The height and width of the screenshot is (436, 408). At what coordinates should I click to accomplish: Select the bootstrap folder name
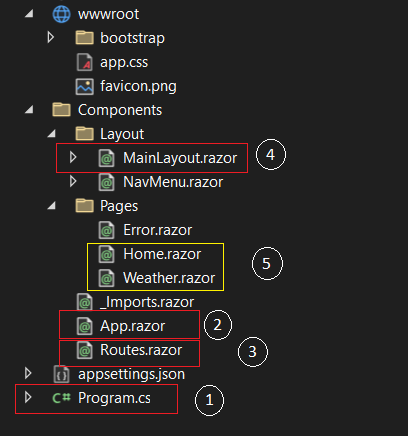(132, 38)
